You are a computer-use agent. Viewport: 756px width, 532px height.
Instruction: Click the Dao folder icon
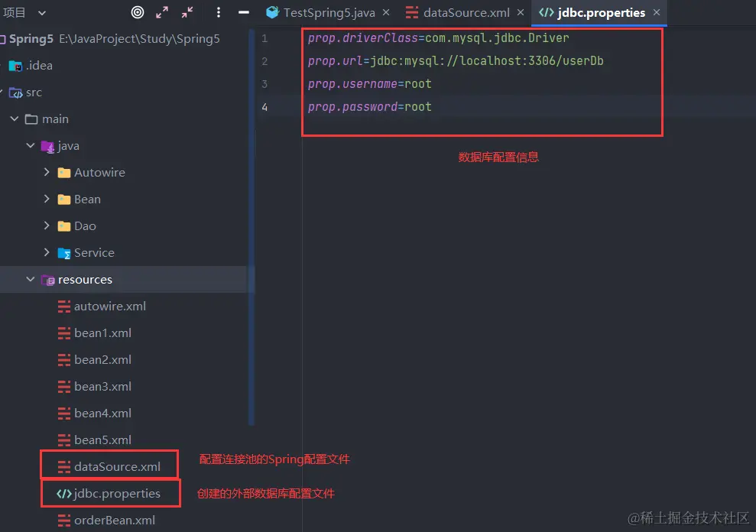click(x=63, y=226)
